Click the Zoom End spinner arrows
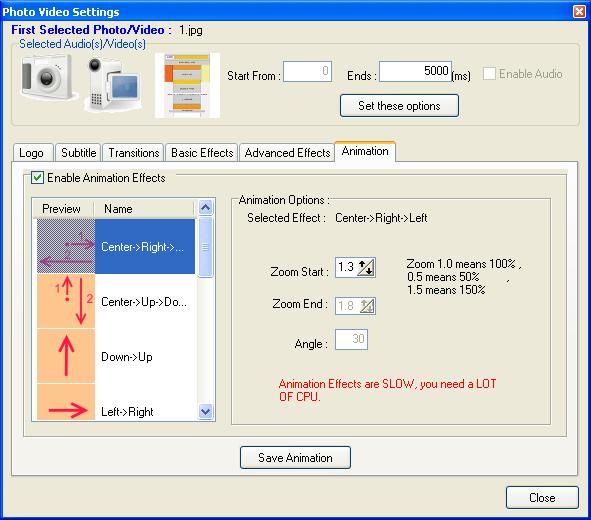 (367, 306)
